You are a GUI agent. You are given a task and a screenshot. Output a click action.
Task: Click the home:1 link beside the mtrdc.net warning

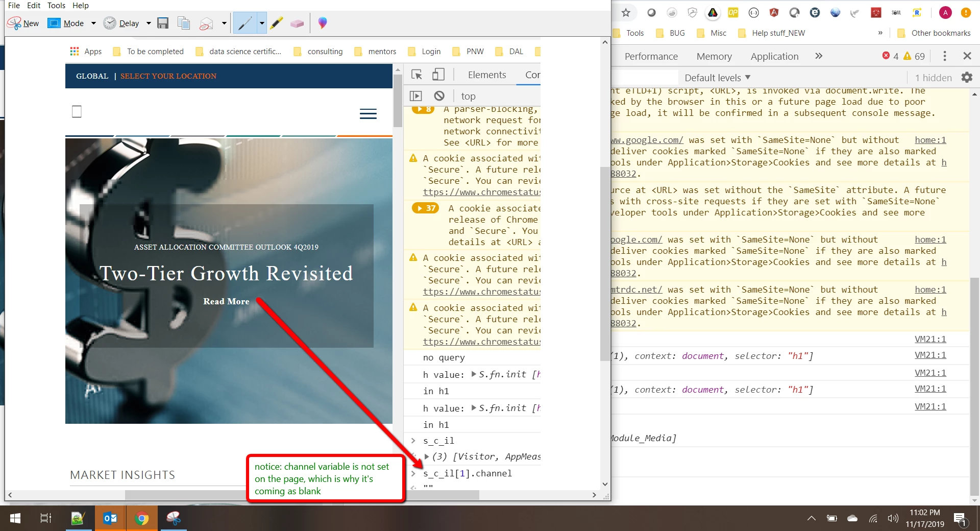930,289
